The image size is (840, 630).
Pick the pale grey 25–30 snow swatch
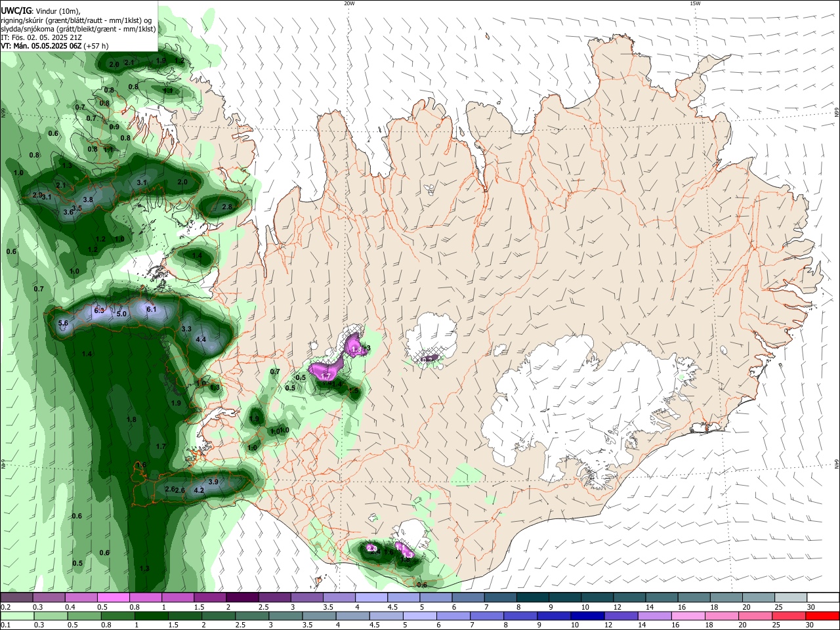[x=791, y=598]
